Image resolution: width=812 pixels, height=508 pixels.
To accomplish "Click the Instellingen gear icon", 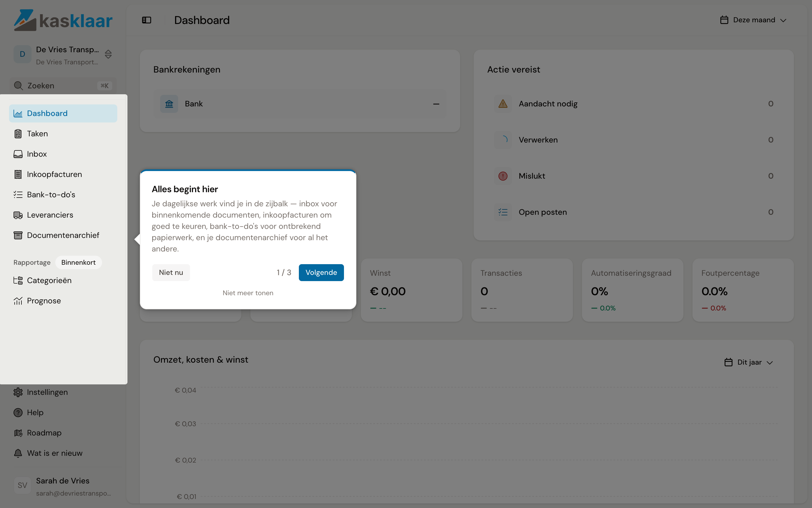I will point(18,392).
